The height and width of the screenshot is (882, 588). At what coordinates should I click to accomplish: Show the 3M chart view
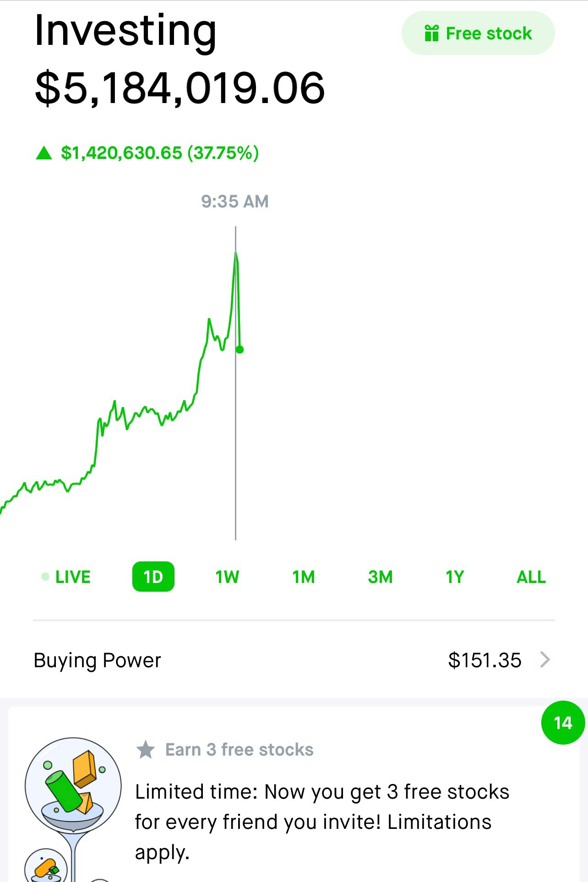click(x=380, y=577)
